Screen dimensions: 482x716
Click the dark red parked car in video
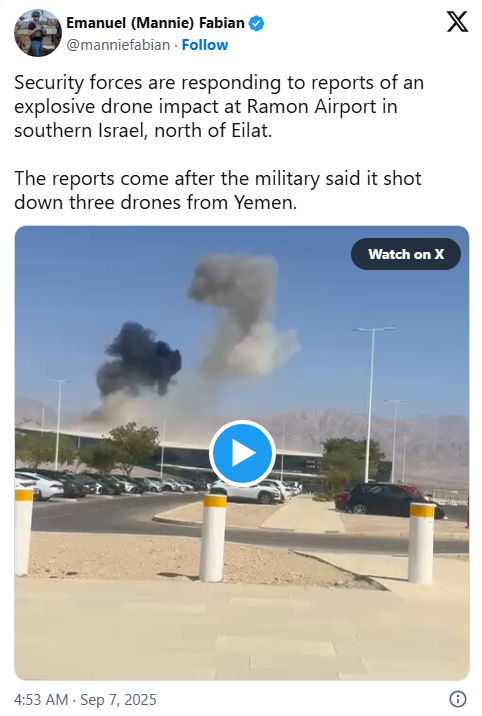click(389, 500)
